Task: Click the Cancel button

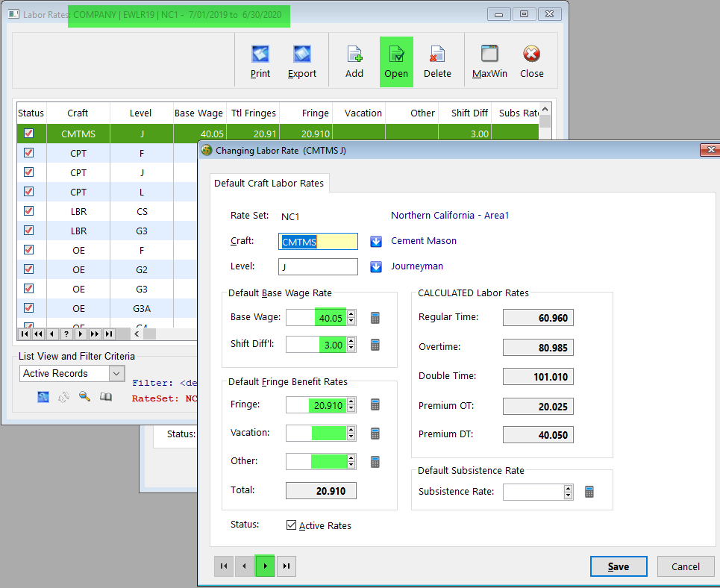Action: [x=686, y=566]
